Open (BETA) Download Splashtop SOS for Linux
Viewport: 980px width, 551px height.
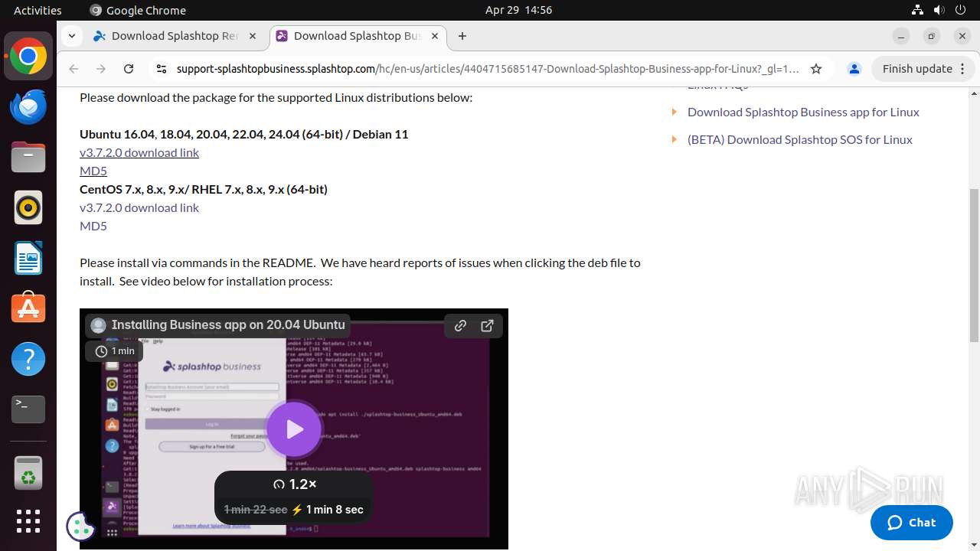pos(800,139)
